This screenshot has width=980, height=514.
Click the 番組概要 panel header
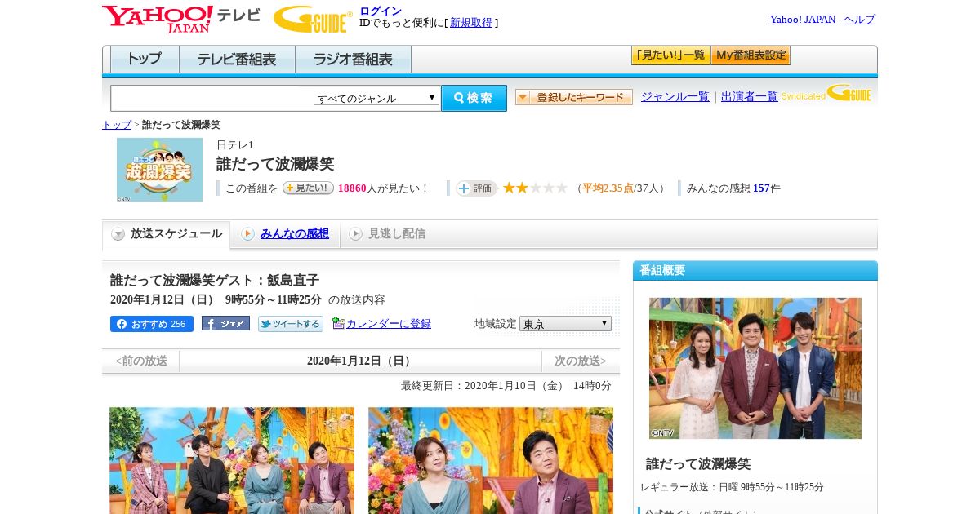click(755, 271)
